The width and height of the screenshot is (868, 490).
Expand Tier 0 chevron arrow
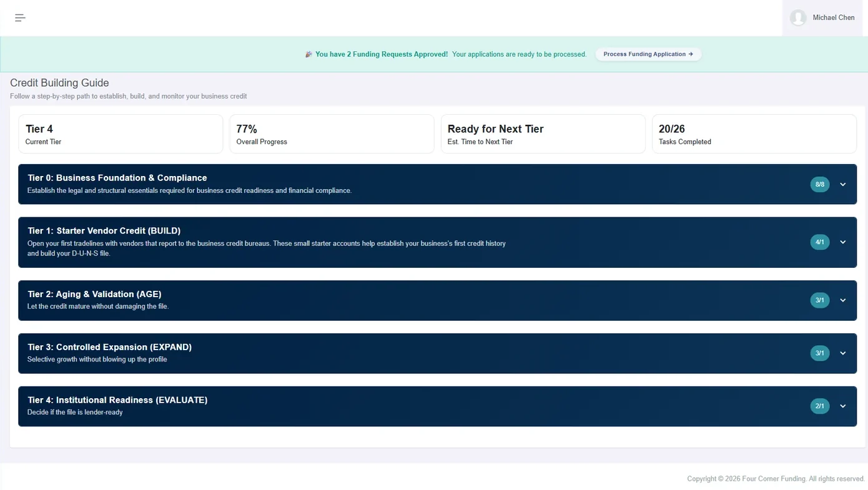(842, 184)
